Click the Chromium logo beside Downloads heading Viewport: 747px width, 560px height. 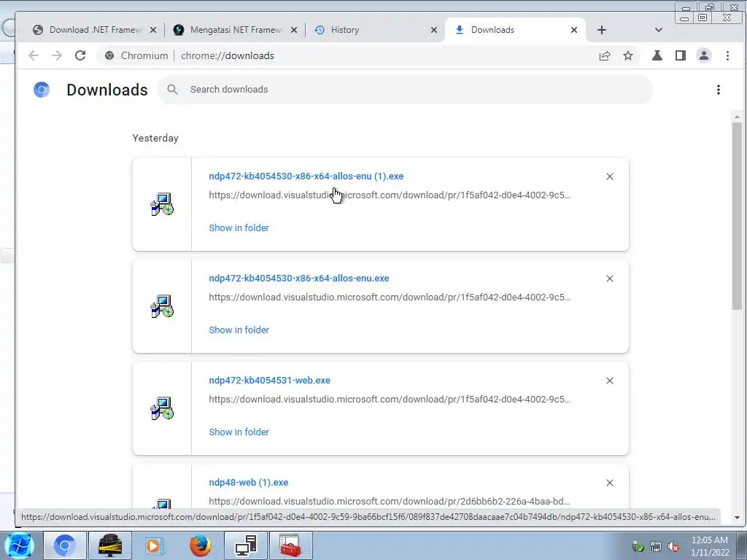pyautogui.click(x=42, y=90)
